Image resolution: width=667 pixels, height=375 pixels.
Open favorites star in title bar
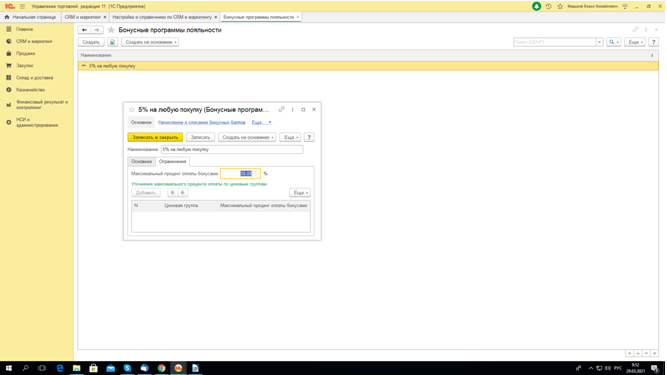pyautogui.click(x=560, y=6)
